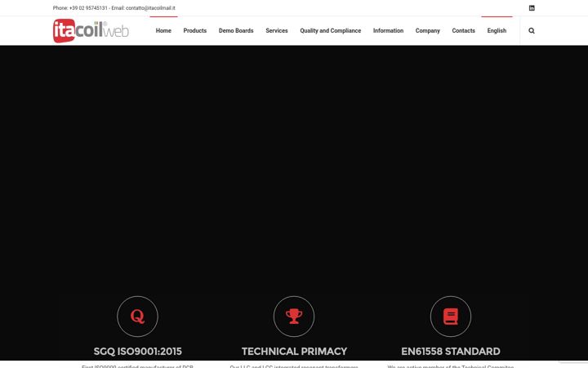
Task: Click the phone number +39 02 95745131
Action: pos(88,8)
